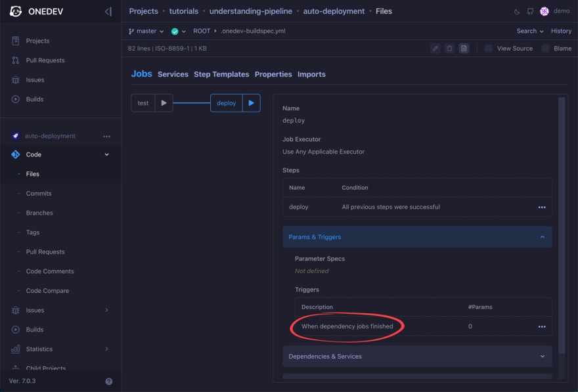
Task: Click the green build status check icon
Action: click(175, 32)
